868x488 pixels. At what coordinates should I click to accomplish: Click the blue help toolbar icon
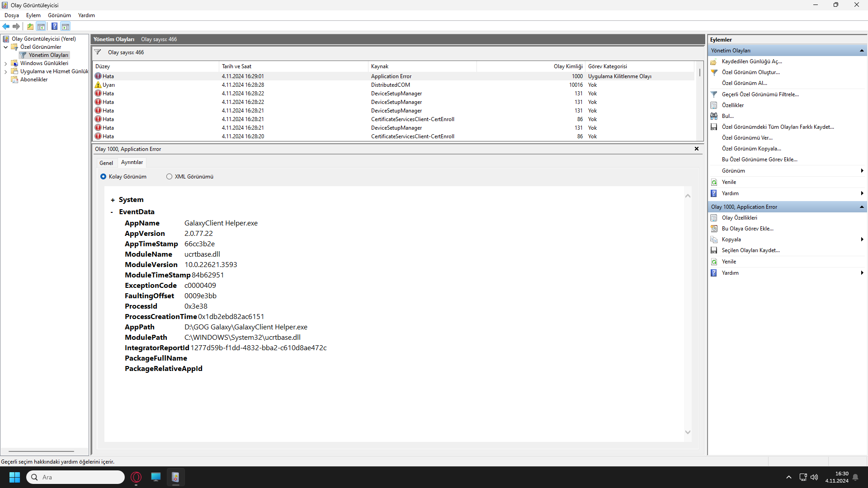pyautogui.click(x=54, y=26)
